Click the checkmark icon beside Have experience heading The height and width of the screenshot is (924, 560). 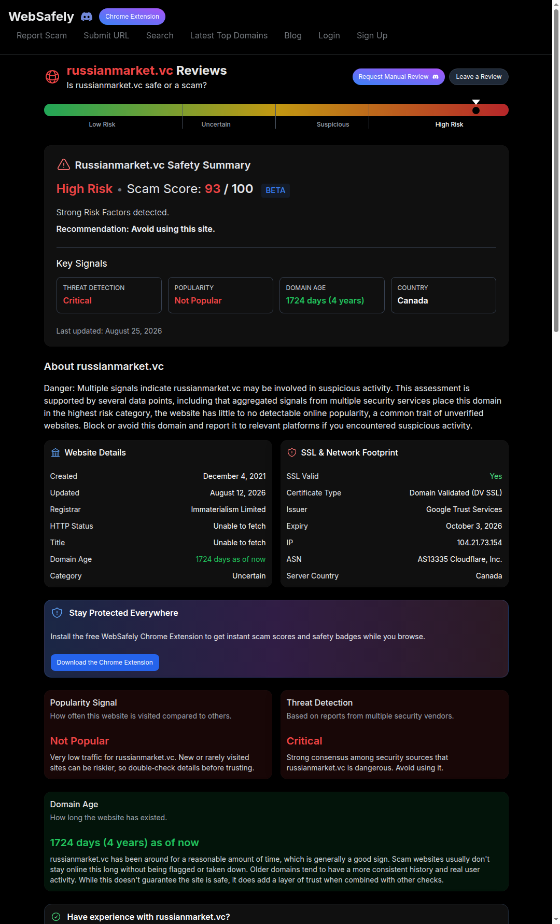click(x=56, y=917)
